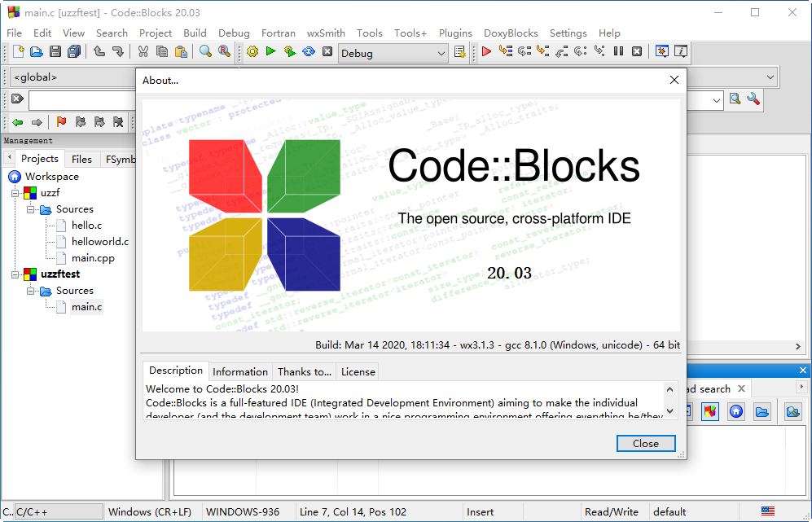This screenshot has width=812, height=522.
Task: Open the Plugins menu
Action: (x=455, y=33)
